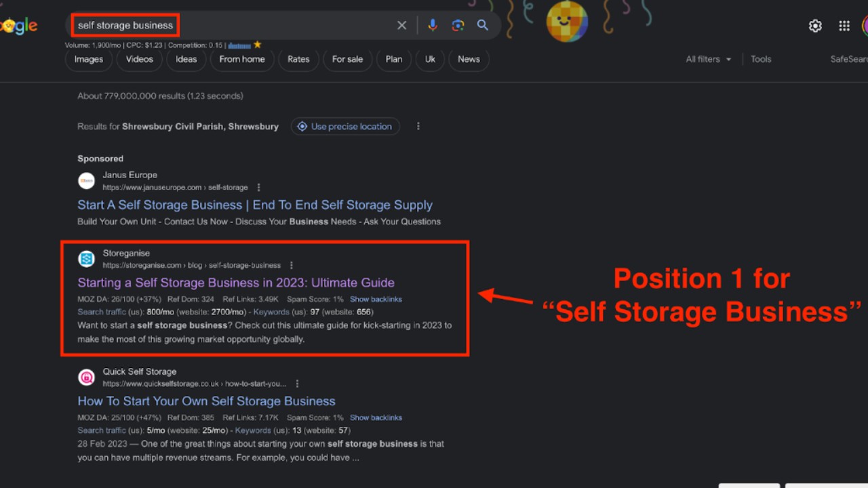Click the keyword trend mini chart

[x=239, y=45]
